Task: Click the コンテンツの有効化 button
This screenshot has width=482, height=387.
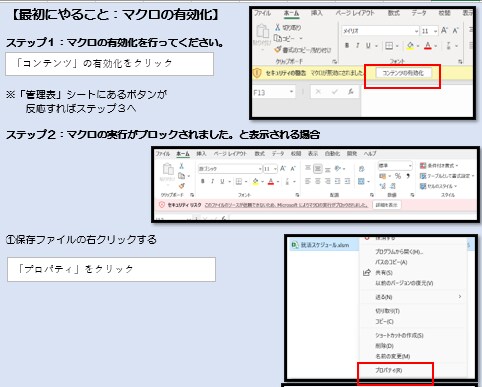Action: [403, 73]
